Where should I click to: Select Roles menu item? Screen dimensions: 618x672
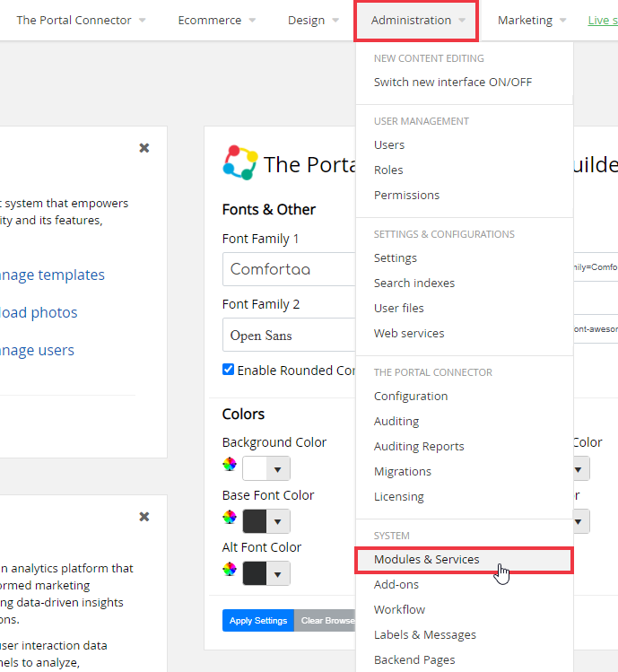[x=388, y=170]
